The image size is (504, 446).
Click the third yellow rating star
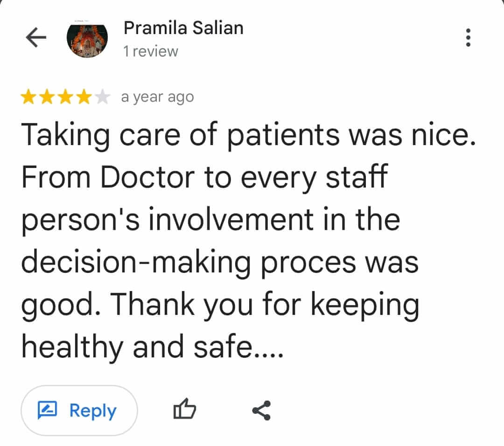(65, 98)
